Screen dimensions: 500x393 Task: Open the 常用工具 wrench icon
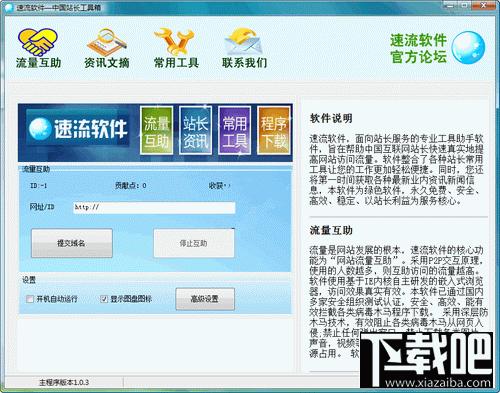174,42
